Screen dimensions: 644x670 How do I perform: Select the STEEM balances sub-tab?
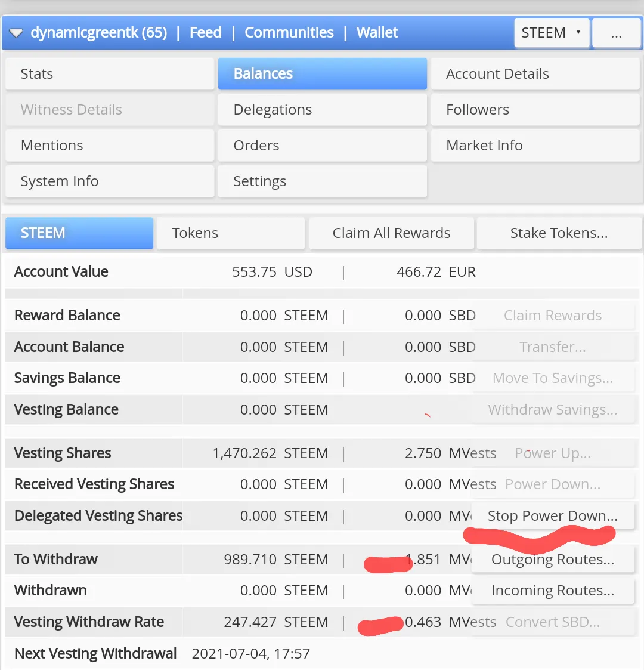(x=79, y=233)
